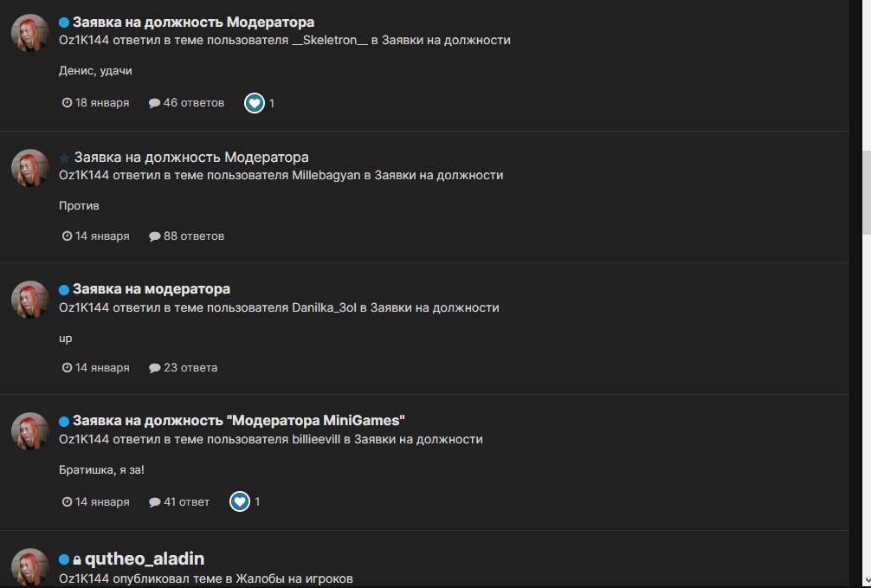Click the heart reaction icon under "Братишка, я за!"
871x588 pixels.
(240, 501)
